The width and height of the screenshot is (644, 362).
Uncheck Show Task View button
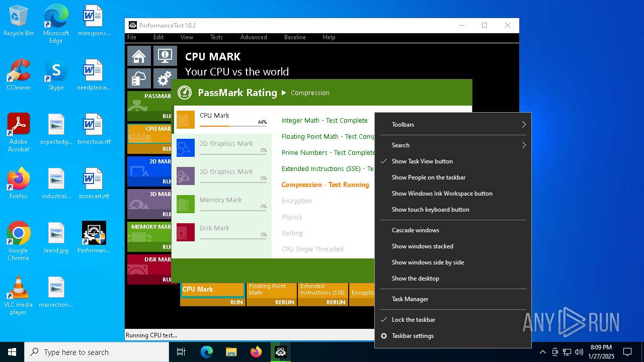[x=453, y=161]
